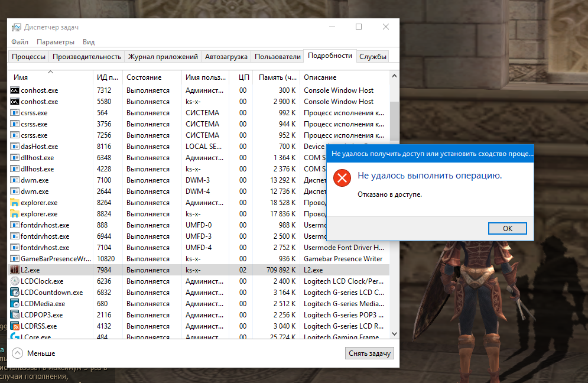Click the Не удалось выполнить операцию heading
The width and height of the screenshot is (588, 383).
[430, 175]
